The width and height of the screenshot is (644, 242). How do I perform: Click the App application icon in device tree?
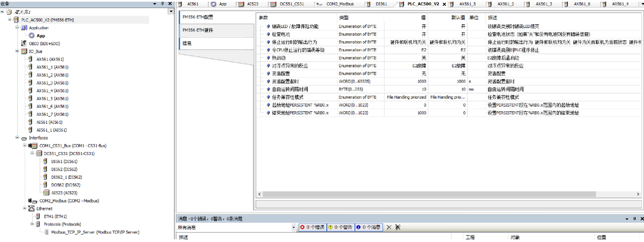[32, 36]
